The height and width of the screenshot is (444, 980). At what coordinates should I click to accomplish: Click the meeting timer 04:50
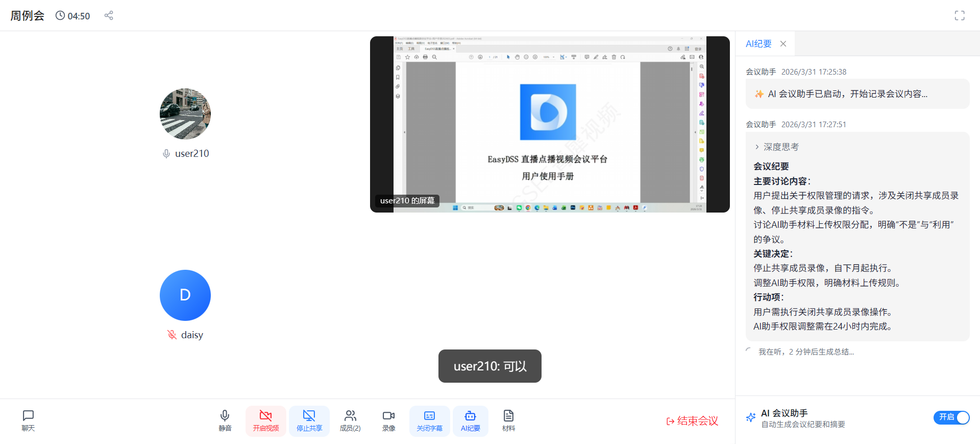coord(72,16)
